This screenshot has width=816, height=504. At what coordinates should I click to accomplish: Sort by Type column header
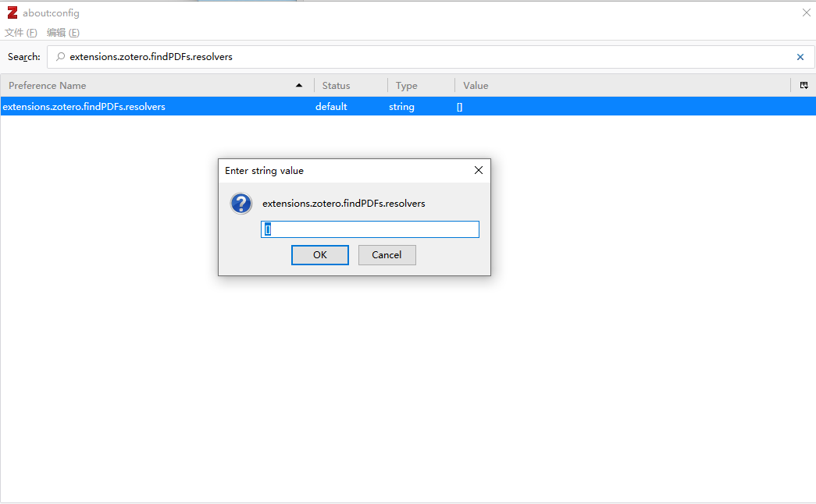[x=421, y=85]
